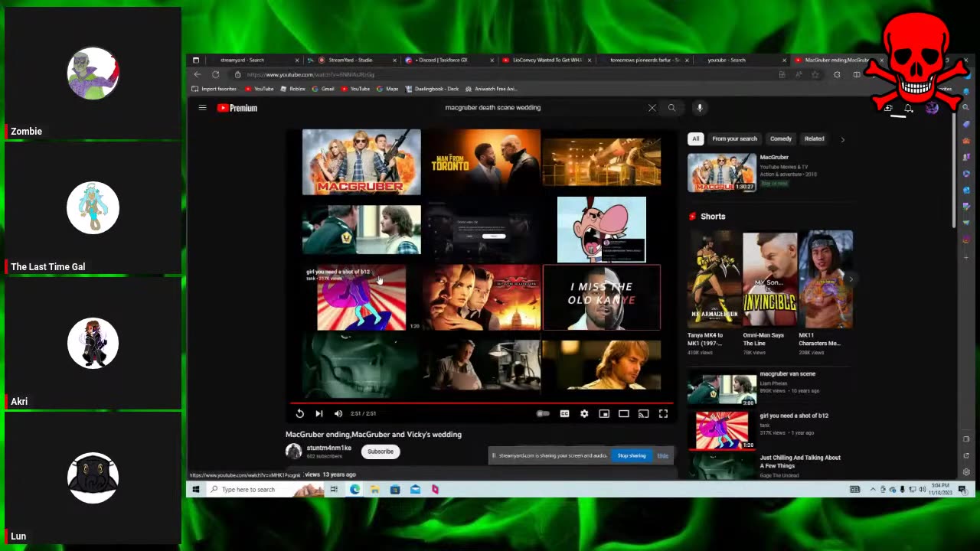Screen dimensions: 980x551
Task: Open the 'Omni-Man Says The Line' Short
Action: point(770,279)
